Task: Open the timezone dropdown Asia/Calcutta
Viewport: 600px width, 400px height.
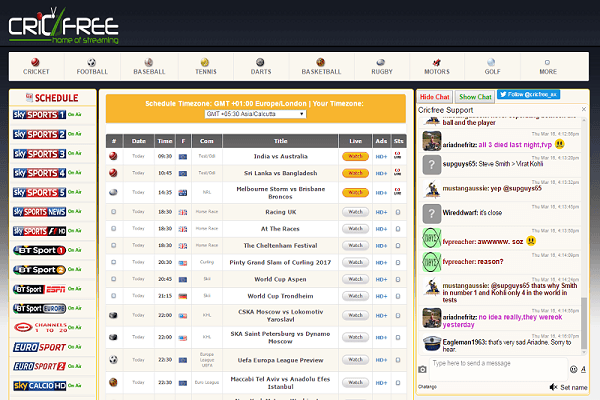Action: (255, 114)
